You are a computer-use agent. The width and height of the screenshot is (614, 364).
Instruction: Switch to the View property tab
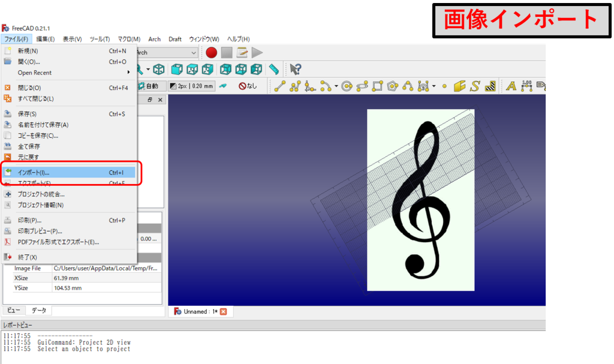click(13, 311)
